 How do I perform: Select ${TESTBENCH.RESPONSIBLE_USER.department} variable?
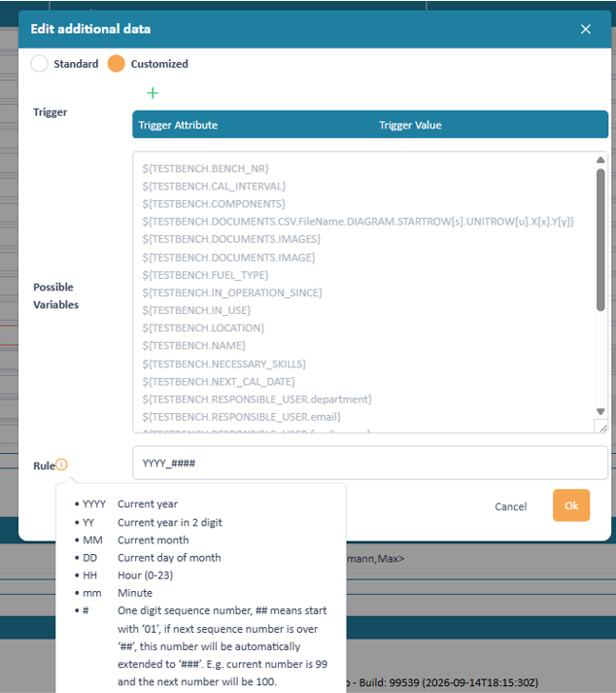[257, 399]
